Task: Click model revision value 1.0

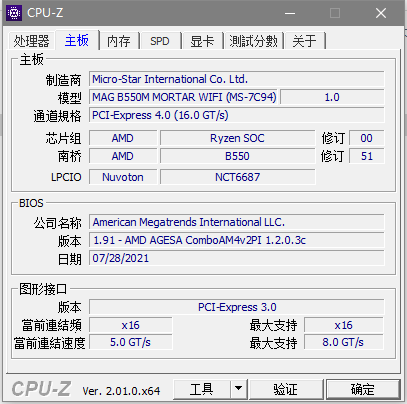Action: (x=332, y=97)
